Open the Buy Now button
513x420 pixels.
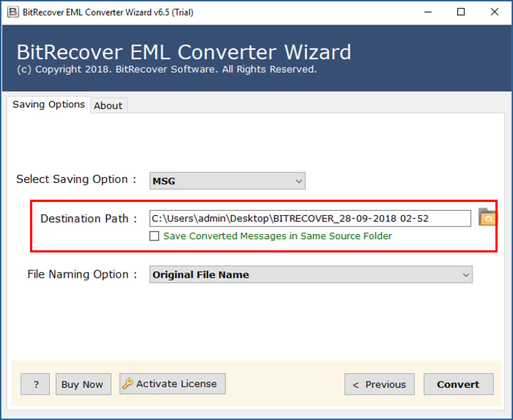pos(83,384)
